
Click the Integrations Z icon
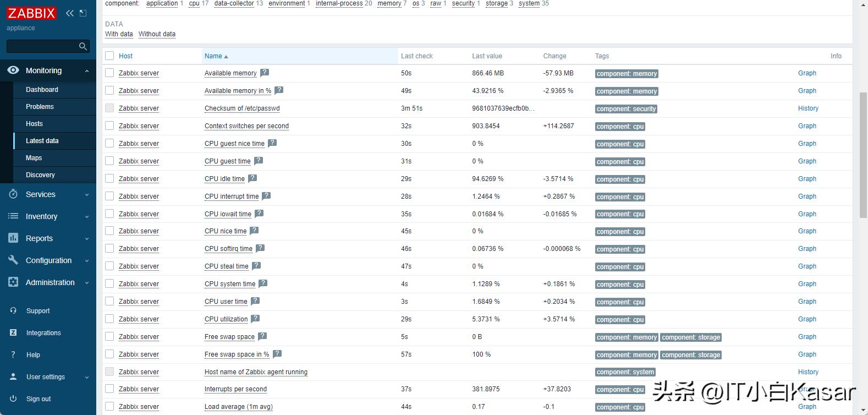(x=13, y=332)
